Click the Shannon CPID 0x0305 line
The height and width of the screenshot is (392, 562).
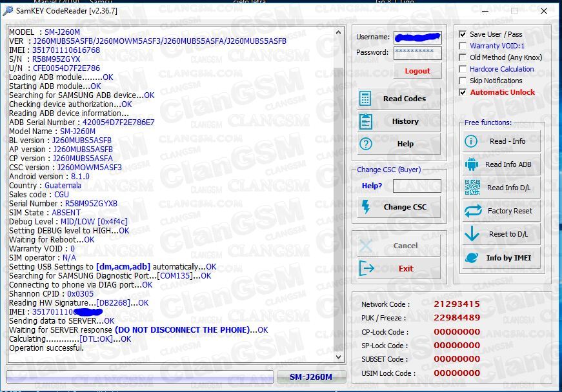click(x=51, y=294)
